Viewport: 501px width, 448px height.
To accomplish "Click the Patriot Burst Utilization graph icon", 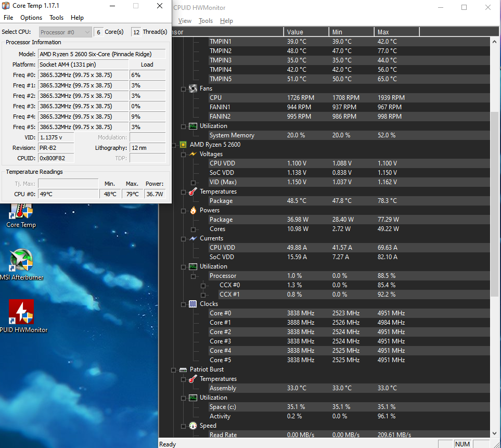I will 192,398.
